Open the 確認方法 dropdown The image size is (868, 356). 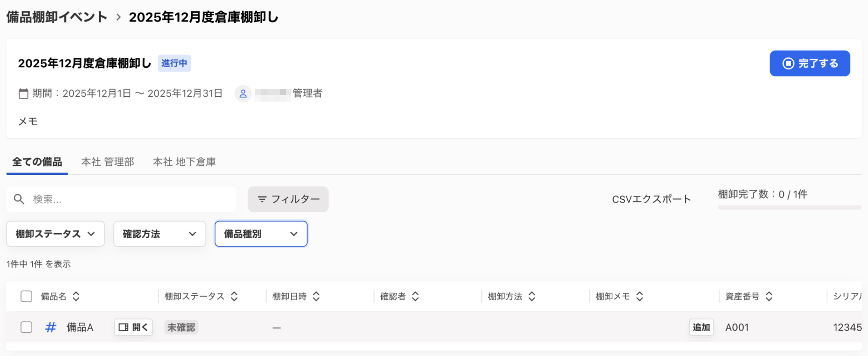(159, 234)
